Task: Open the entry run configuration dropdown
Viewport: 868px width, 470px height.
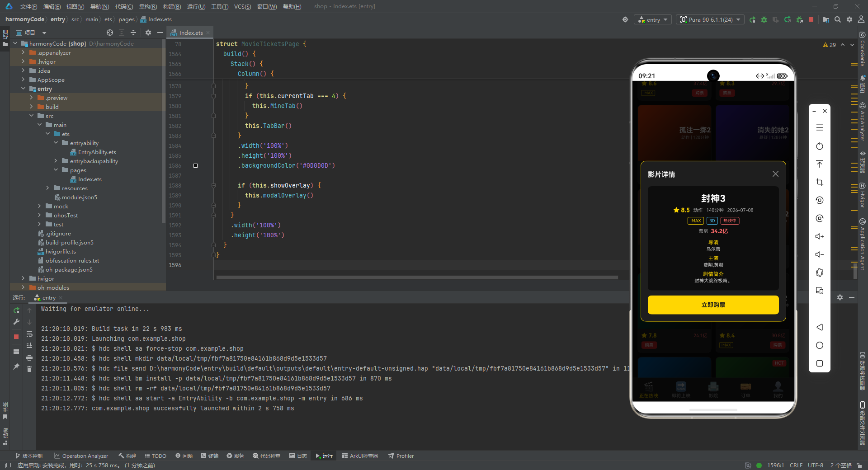Action: (x=653, y=20)
